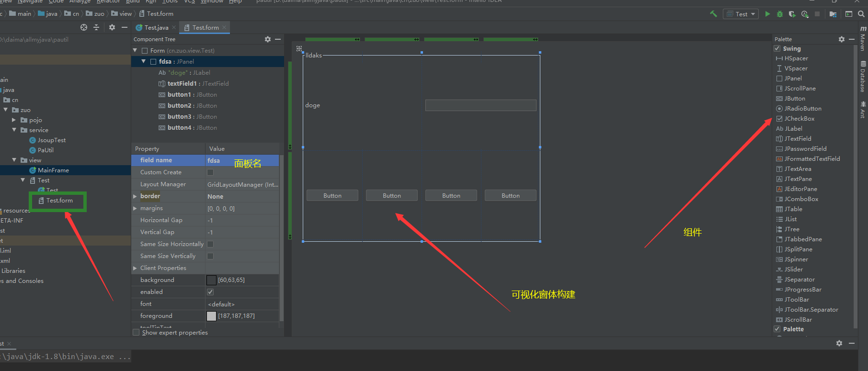Select the text field in the form designer
Image resolution: width=868 pixels, height=371 pixels.
click(480, 105)
